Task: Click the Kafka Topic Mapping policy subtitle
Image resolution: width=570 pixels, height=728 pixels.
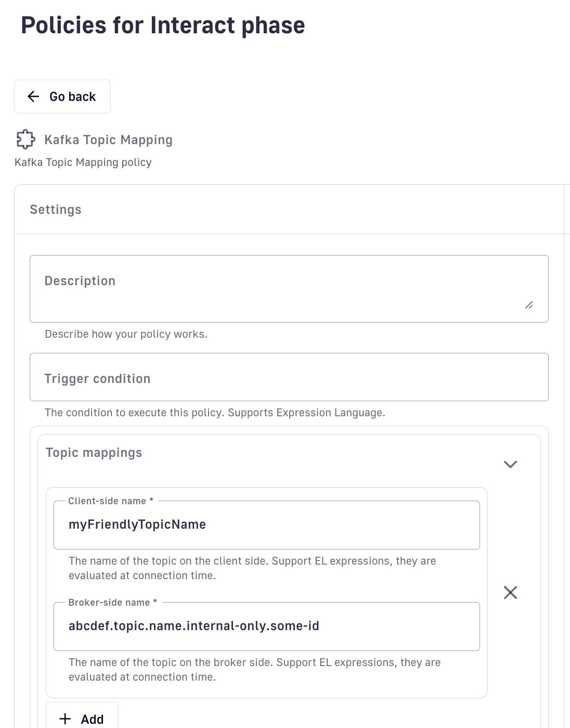Action: 83,162
